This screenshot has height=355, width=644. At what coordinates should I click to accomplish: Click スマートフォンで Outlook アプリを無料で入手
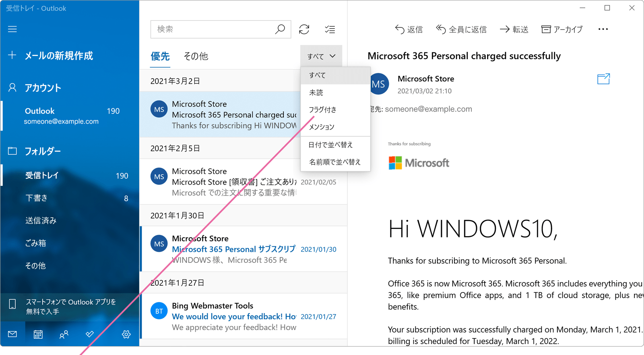pyautogui.click(x=70, y=306)
